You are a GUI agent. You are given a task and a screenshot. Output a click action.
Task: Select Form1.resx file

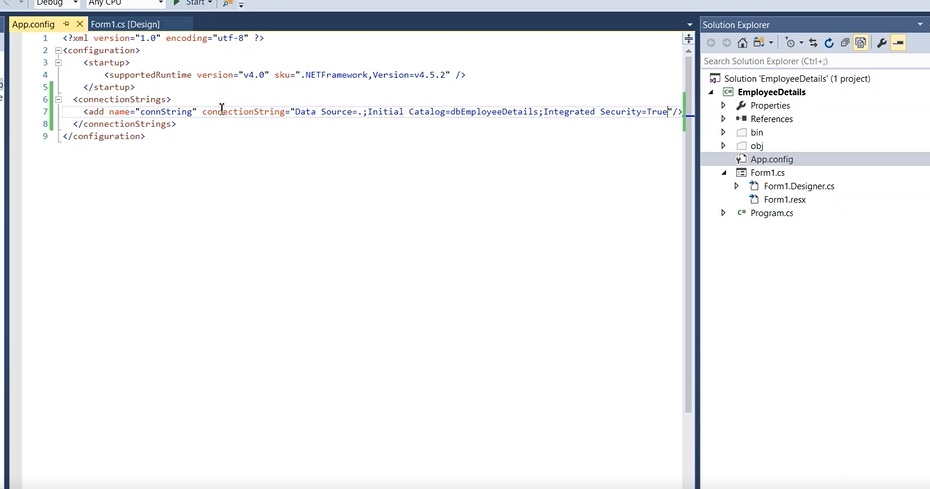tap(785, 199)
